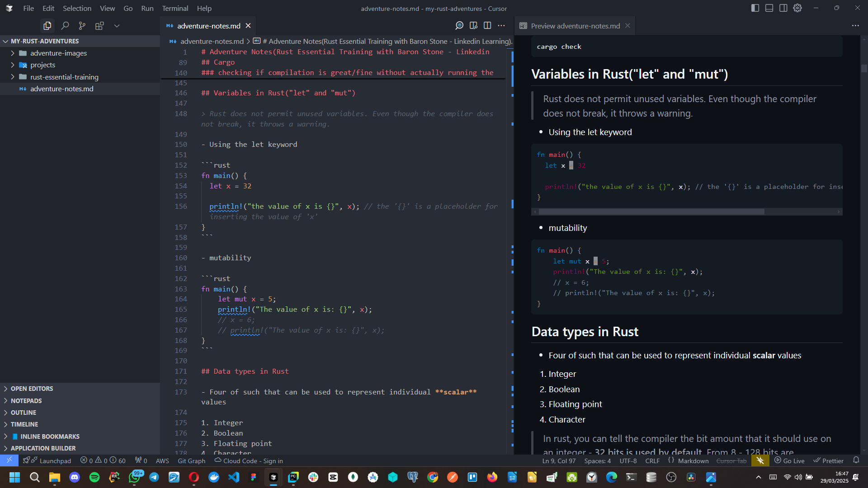The width and height of the screenshot is (868, 488).
Task: Show errors and warnings problems count
Action: tap(103, 460)
